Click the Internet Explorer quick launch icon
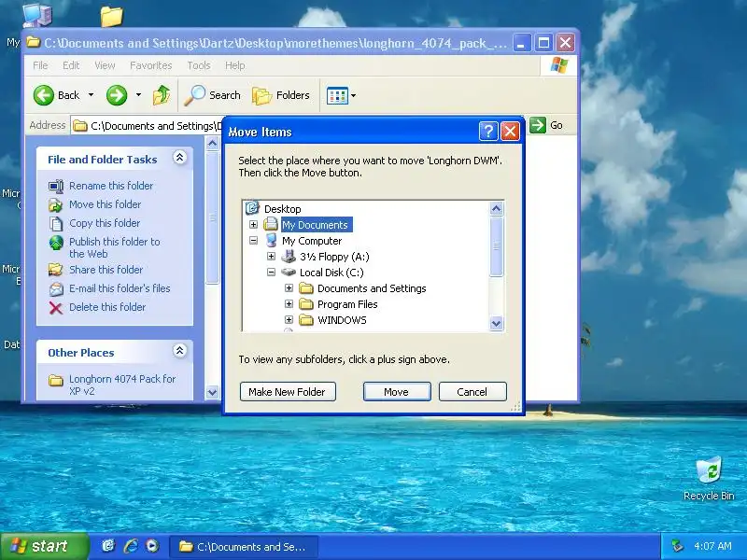 tap(131, 546)
